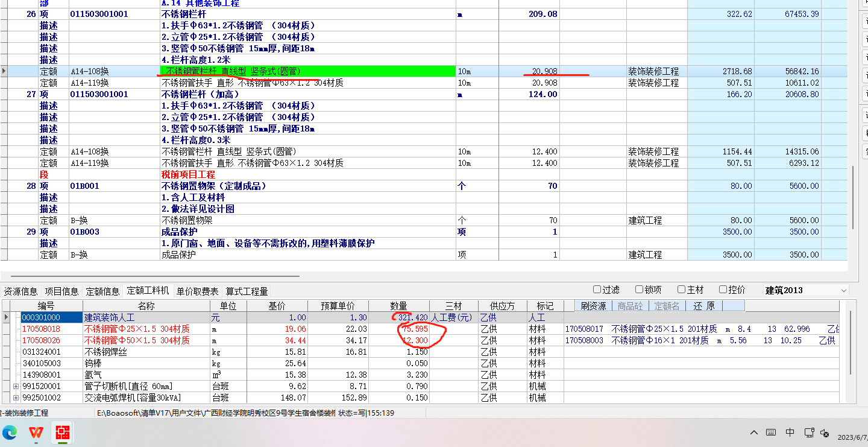Click quota A14-119换 under item 26
This screenshot has width=868, height=447.
(x=90, y=83)
